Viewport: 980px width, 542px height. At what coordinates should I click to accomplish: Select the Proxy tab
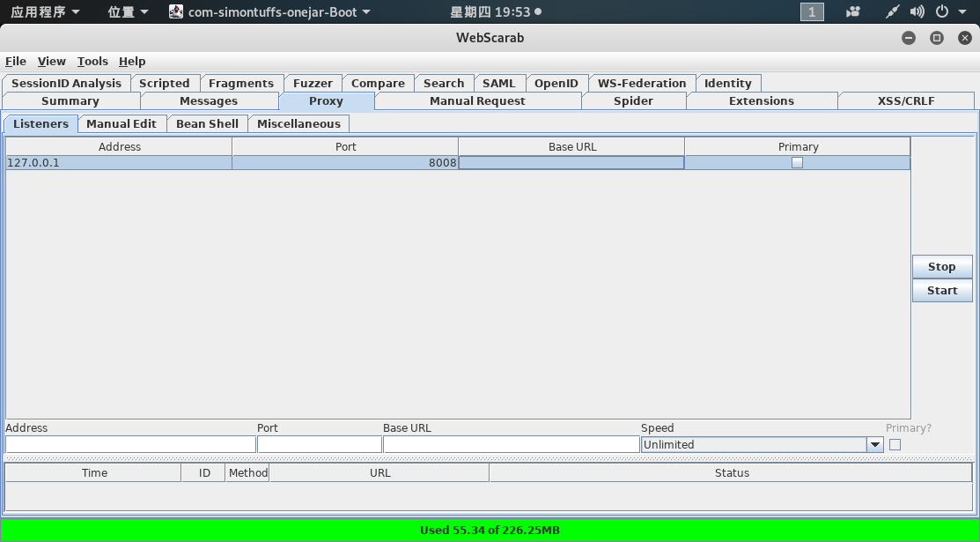pyautogui.click(x=327, y=100)
